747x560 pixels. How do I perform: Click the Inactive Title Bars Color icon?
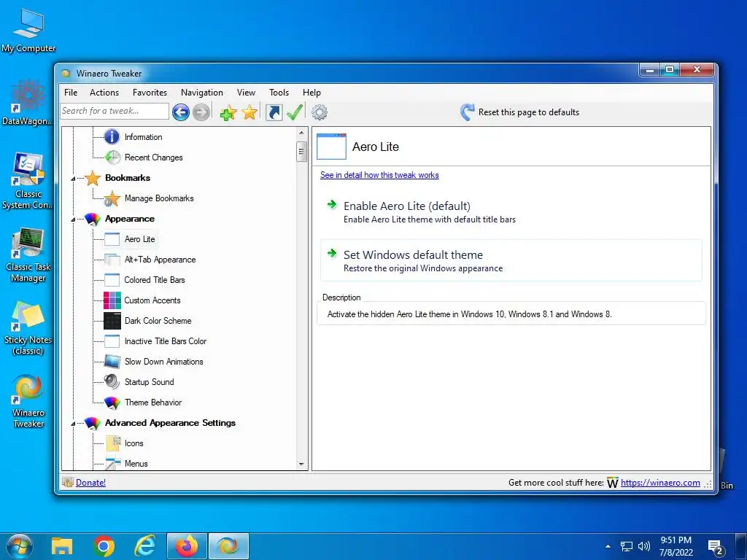[112, 341]
